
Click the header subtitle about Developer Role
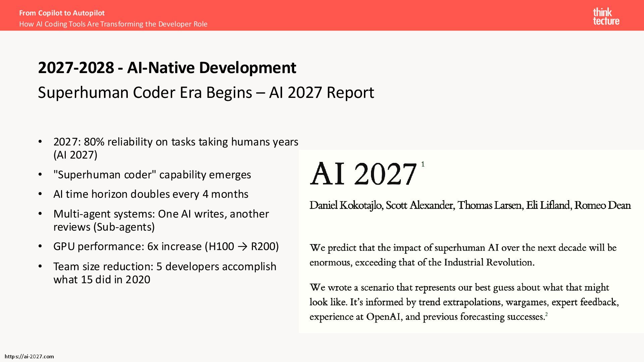[113, 24]
